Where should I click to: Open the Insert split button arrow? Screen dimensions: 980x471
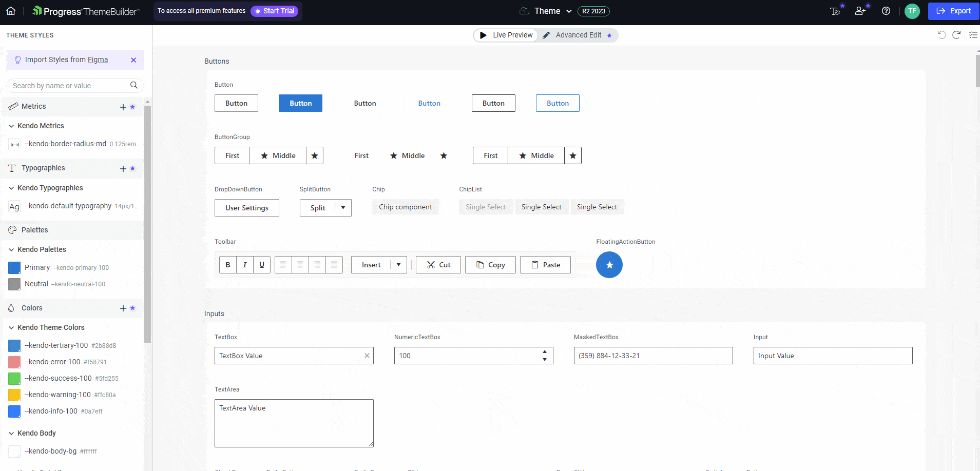(398, 265)
